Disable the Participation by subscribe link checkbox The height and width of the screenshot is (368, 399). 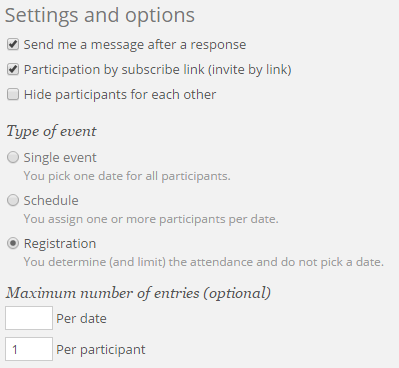13,69
